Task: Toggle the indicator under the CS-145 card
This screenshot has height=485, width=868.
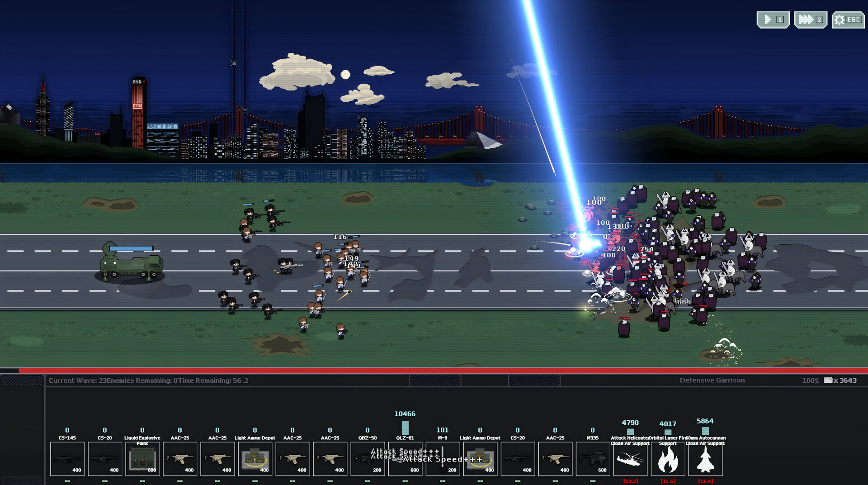Action: [67, 480]
